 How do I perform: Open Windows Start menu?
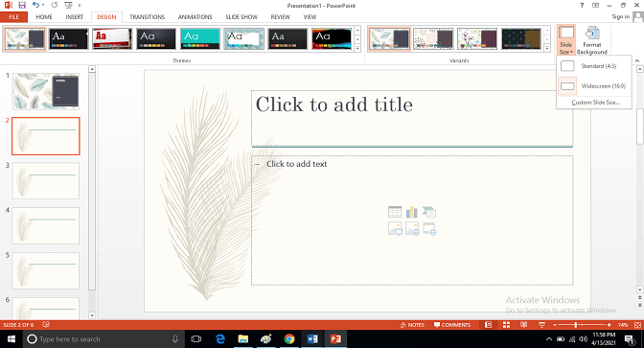[11, 339]
